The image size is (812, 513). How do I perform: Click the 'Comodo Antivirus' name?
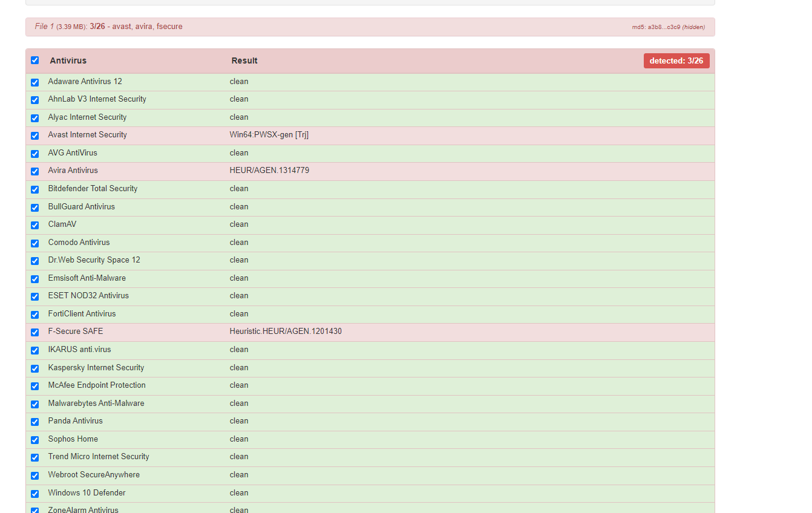pos(79,243)
